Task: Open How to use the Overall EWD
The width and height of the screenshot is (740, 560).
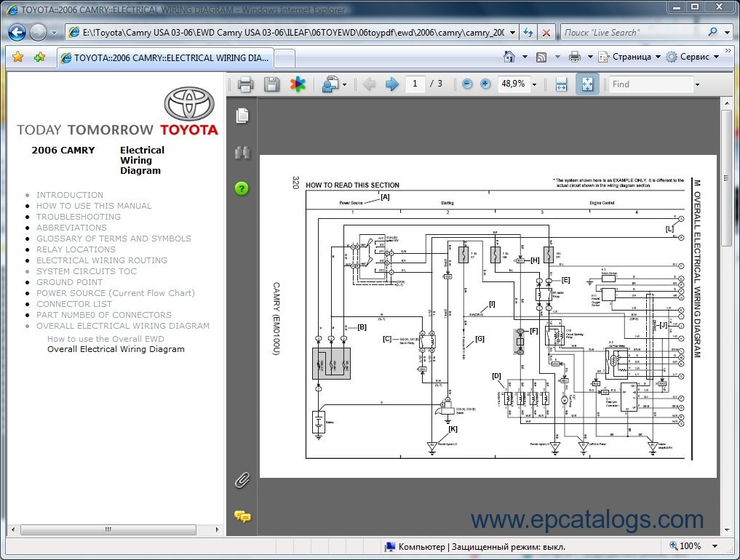Action: point(106,339)
